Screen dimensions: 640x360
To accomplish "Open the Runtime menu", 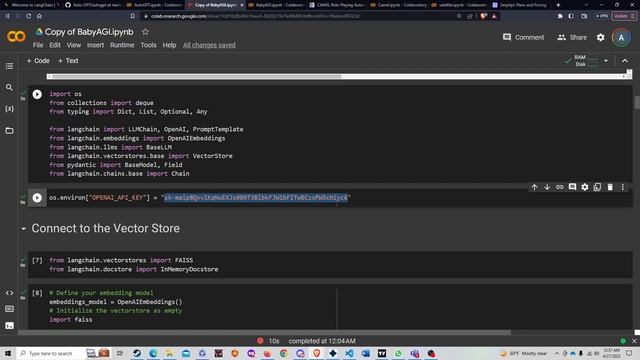I will (122, 45).
